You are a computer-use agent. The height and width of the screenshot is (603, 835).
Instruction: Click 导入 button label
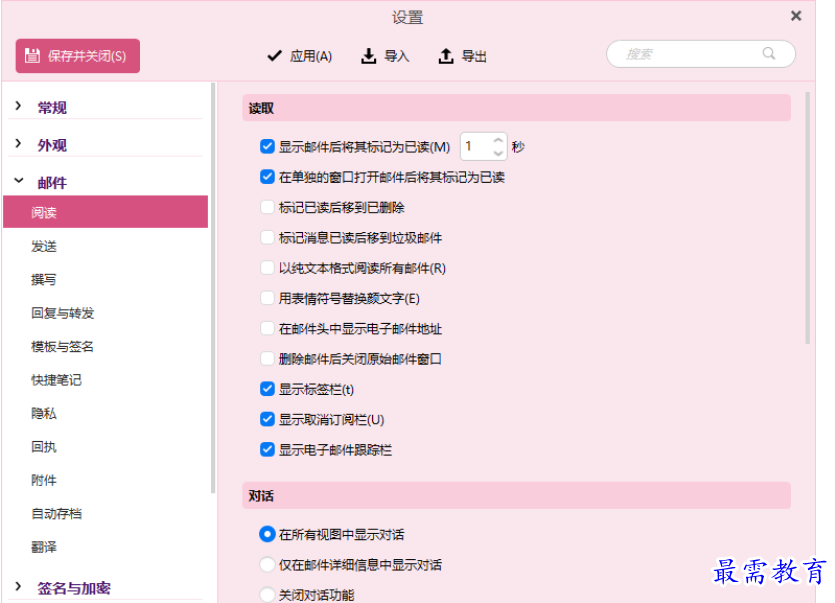tap(397, 56)
